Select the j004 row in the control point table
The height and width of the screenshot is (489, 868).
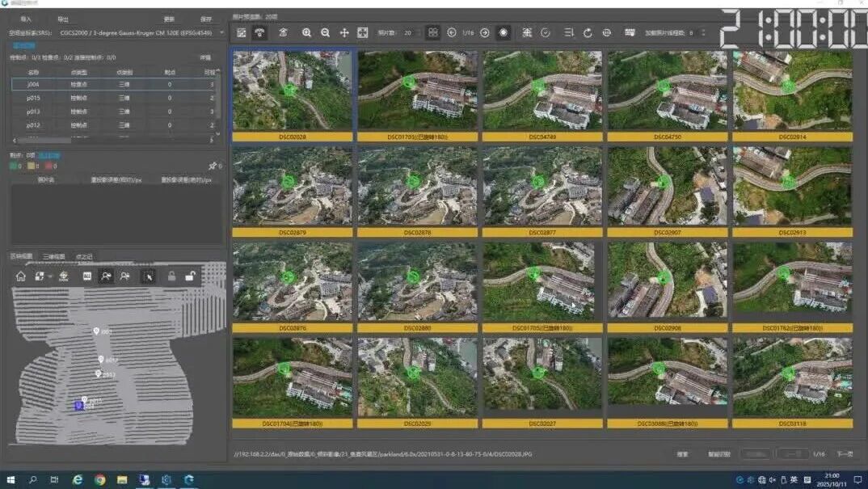pyautogui.click(x=113, y=84)
